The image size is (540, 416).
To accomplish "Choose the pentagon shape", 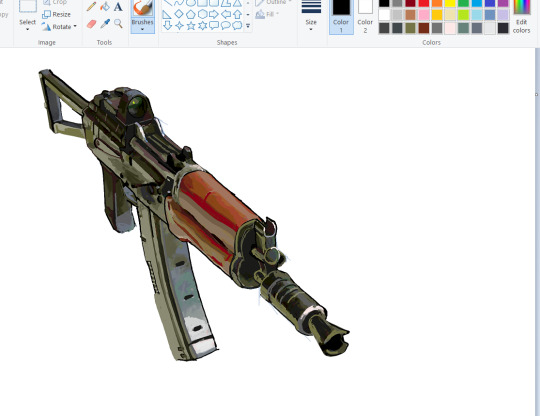I will tap(190, 14).
